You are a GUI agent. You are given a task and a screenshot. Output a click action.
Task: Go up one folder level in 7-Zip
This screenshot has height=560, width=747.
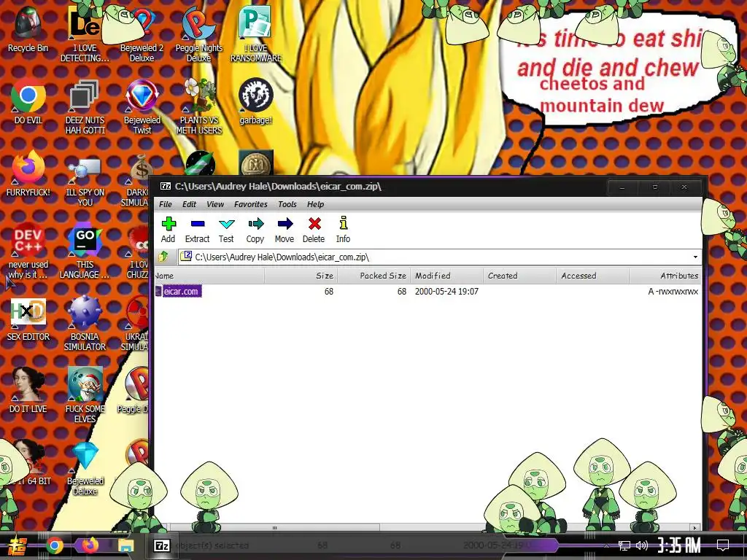163,257
